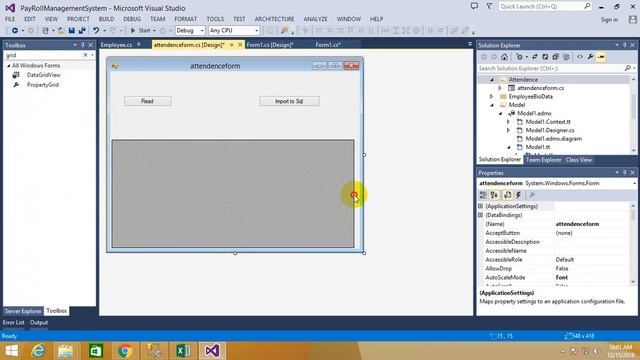This screenshot has height=360, width=640.
Task: Switch Properties to Categorized view
Action: coord(483,195)
